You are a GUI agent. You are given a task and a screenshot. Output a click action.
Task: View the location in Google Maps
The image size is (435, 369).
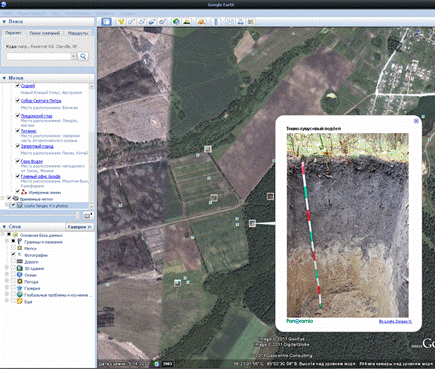[x=251, y=22]
